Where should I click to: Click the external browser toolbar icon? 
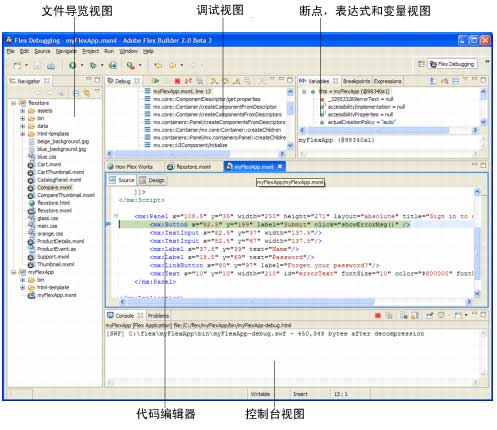pos(113,65)
